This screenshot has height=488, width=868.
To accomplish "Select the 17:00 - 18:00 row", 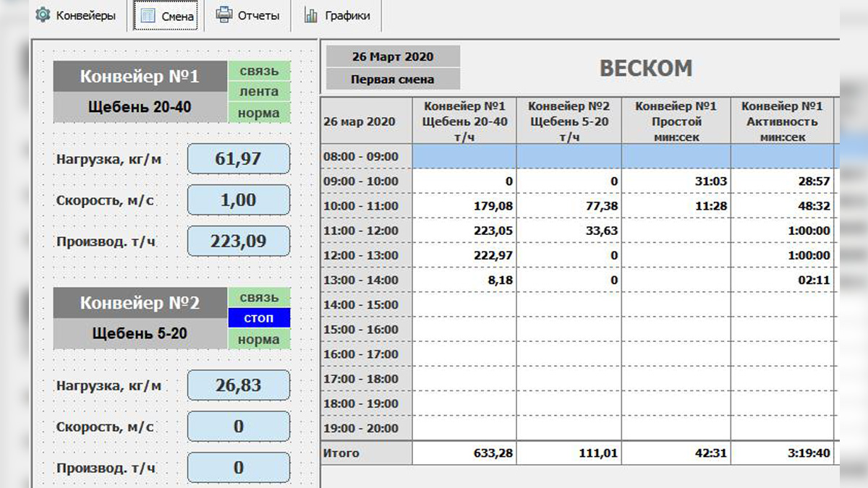I will (579, 378).
